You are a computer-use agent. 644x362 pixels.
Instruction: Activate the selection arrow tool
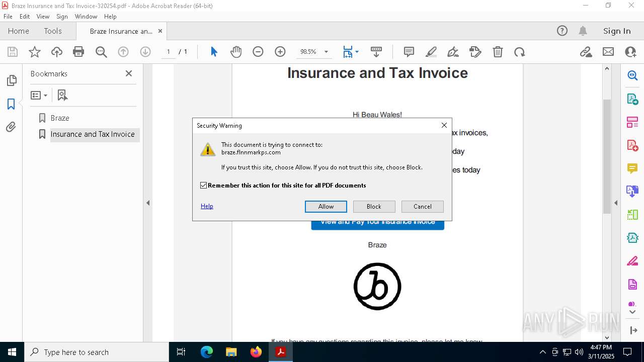coord(214,52)
